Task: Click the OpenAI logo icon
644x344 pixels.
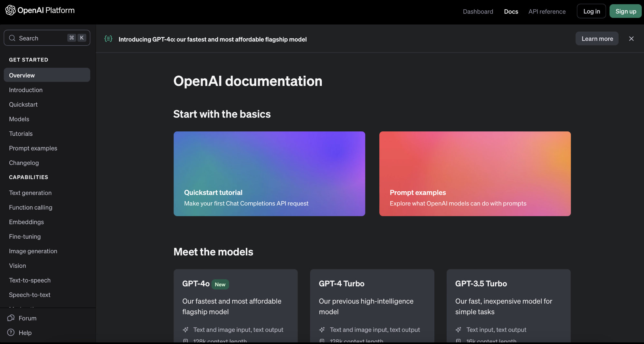Action: point(10,10)
